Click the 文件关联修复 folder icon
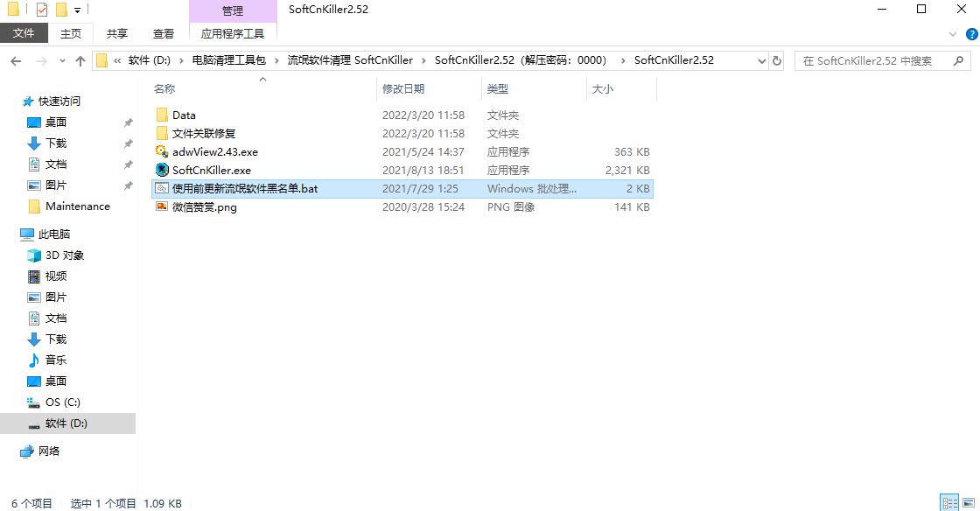This screenshot has height=511, width=980. coord(161,134)
